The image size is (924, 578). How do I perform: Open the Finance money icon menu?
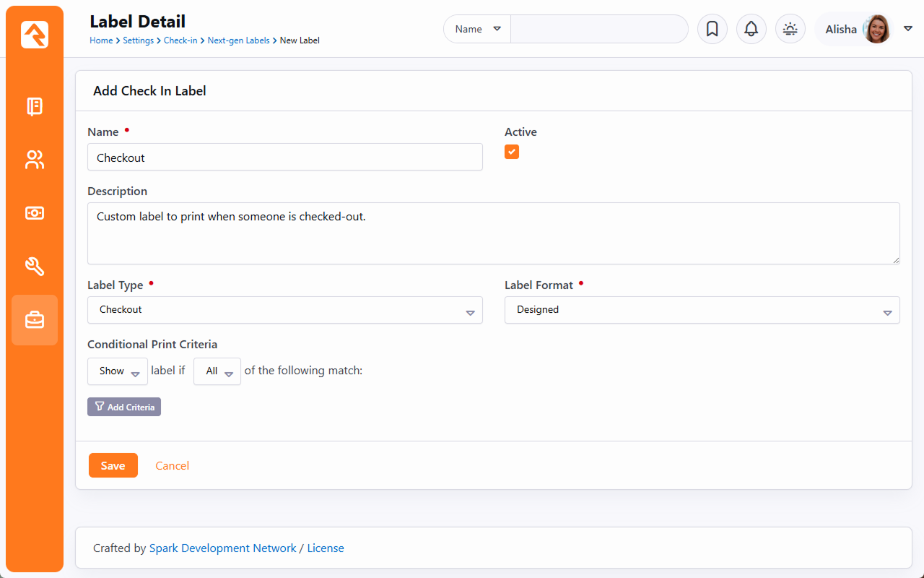(35, 213)
